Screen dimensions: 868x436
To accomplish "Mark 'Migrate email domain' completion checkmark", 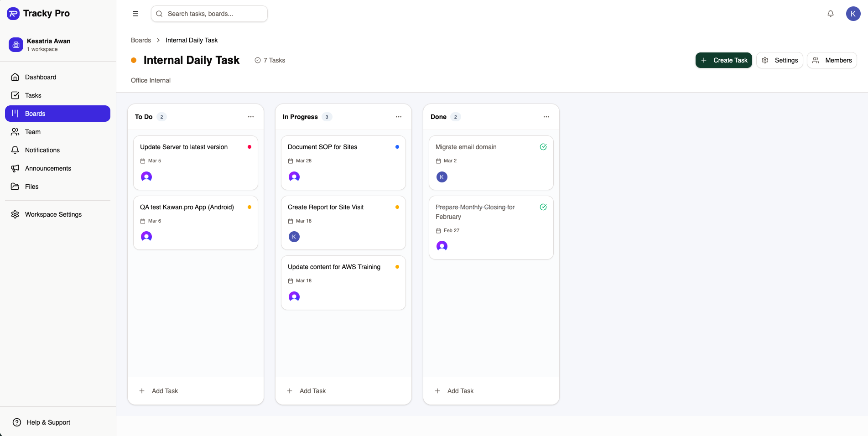I will (x=543, y=147).
